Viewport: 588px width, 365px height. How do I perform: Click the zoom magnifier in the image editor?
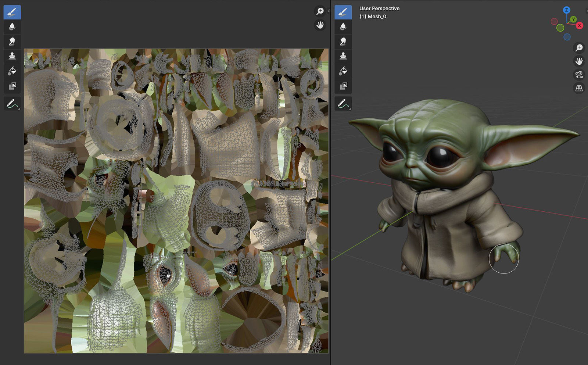tap(320, 11)
